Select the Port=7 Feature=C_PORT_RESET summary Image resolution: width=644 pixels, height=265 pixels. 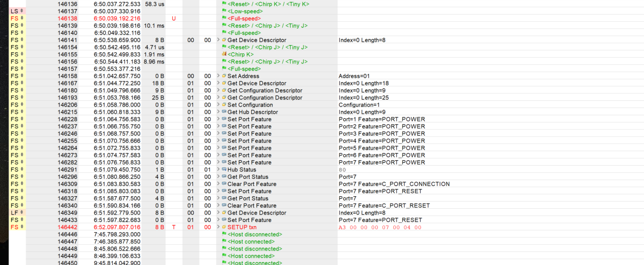coord(384,205)
